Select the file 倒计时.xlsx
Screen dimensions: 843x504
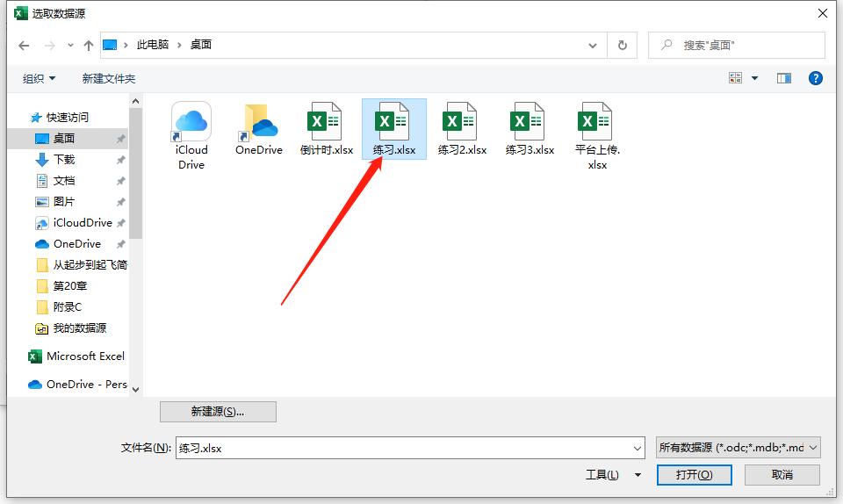point(327,129)
